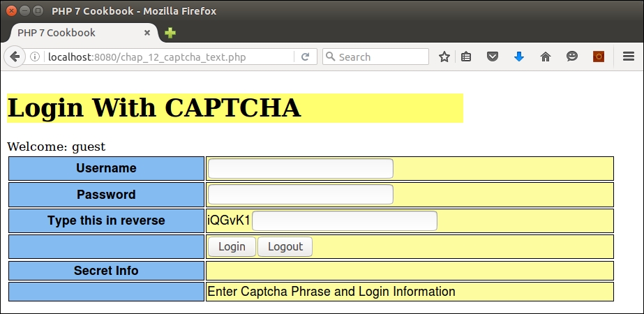Click the orange extension icon in toolbar
The image size is (644, 314).
pos(599,57)
